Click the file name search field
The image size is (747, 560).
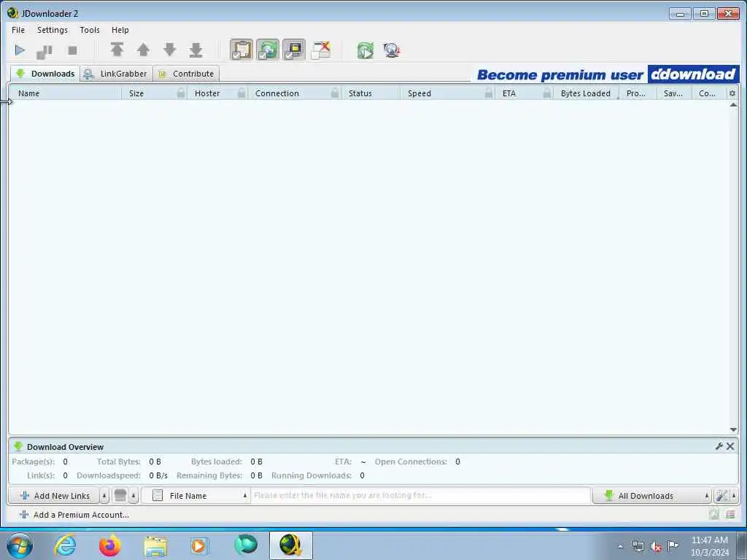pyautogui.click(x=421, y=496)
